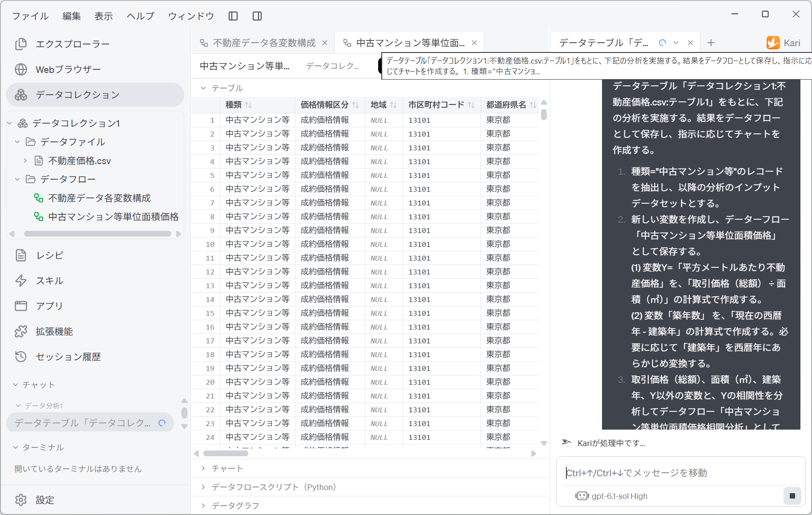Open the セッション履歴 panel
812x515 pixels.
95,357
